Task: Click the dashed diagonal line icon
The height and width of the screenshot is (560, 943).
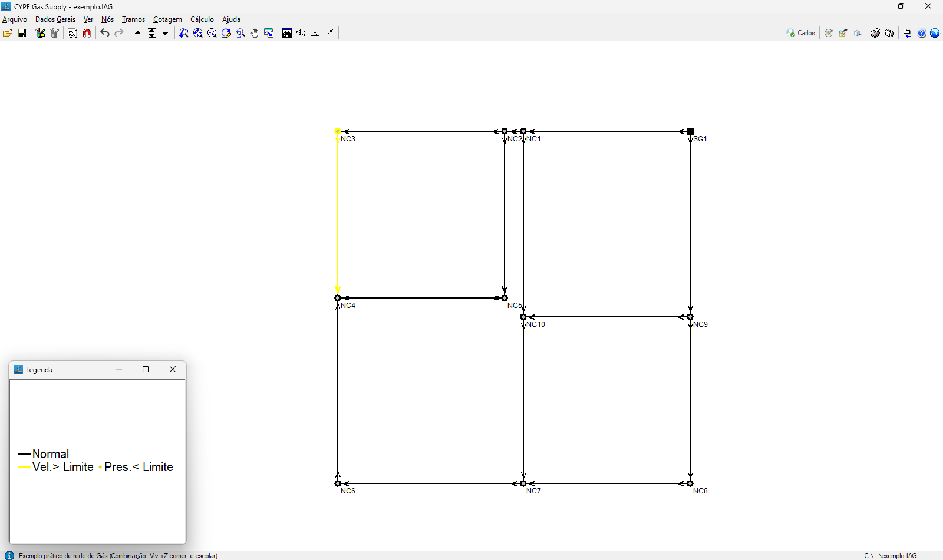Action: click(329, 33)
